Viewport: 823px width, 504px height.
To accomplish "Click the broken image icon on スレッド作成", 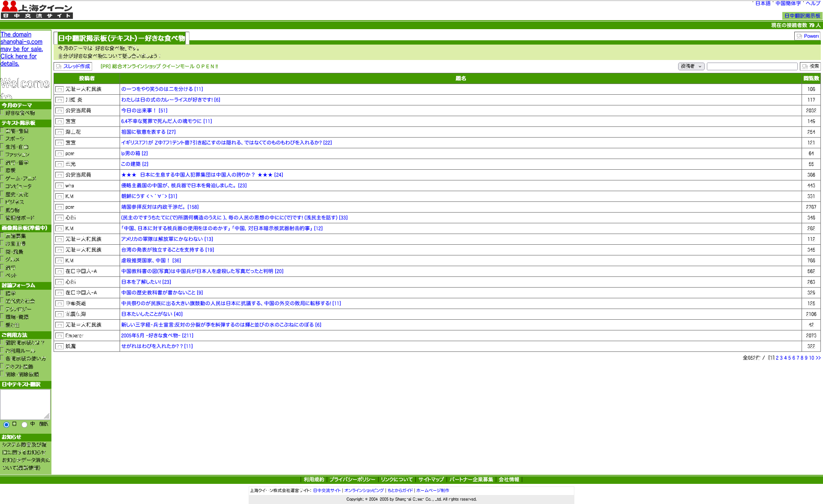I will pyautogui.click(x=59, y=66).
